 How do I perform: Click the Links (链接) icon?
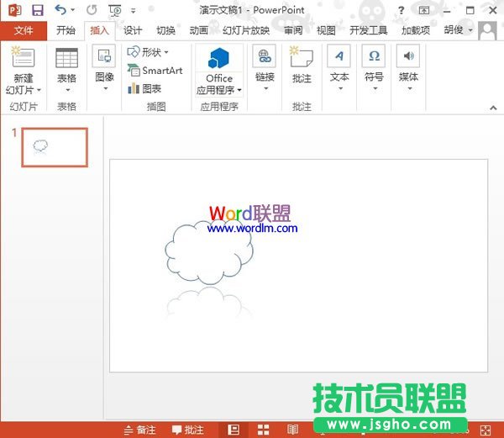(265, 69)
